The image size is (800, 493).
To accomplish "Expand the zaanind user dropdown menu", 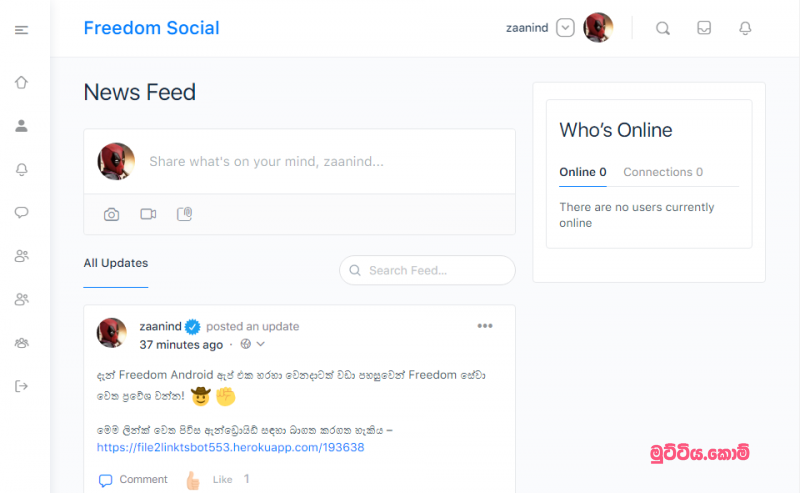I will point(565,28).
